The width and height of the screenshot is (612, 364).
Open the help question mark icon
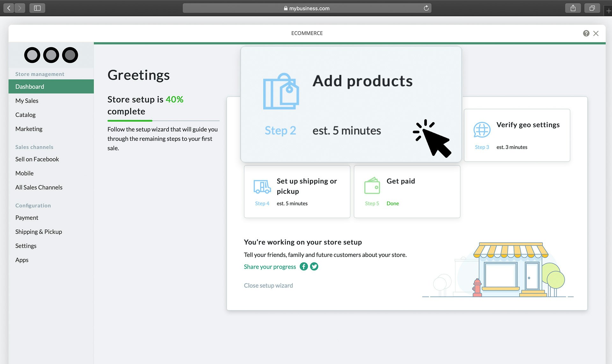(x=586, y=33)
